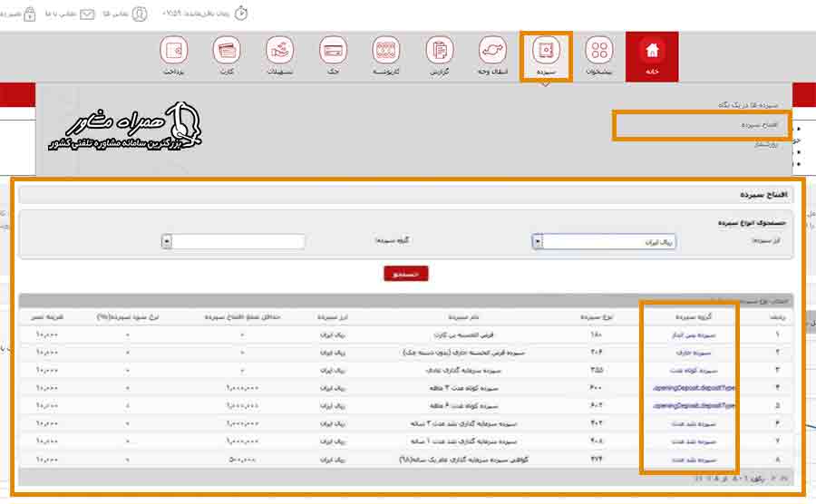Screen dimensions: 816x504
Task: Select 'سپرده ها در یک نگاه' submenu item
Action: click(x=748, y=105)
